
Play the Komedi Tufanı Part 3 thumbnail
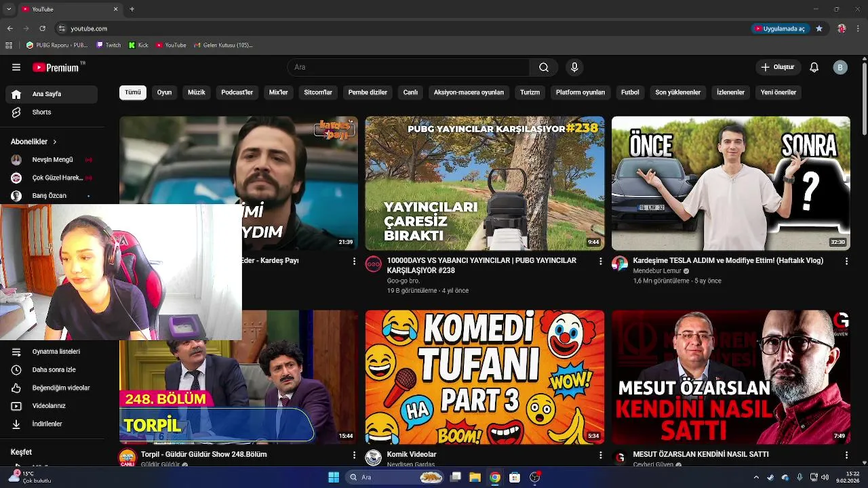click(x=485, y=377)
